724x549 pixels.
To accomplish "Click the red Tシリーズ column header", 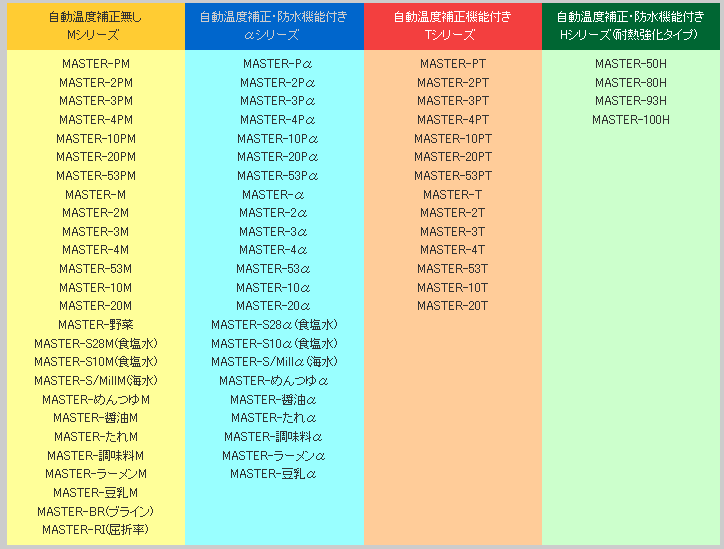I will 452,26.
